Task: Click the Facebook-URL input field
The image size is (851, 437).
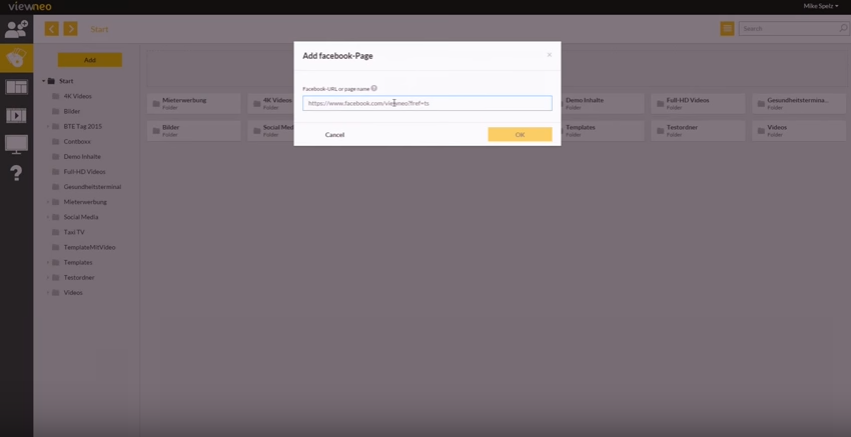Action: click(x=427, y=103)
